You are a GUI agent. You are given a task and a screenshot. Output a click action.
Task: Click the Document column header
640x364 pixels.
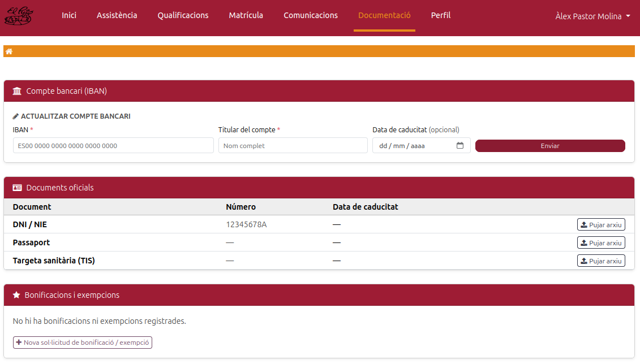pyautogui.click(x=32, y=207)
